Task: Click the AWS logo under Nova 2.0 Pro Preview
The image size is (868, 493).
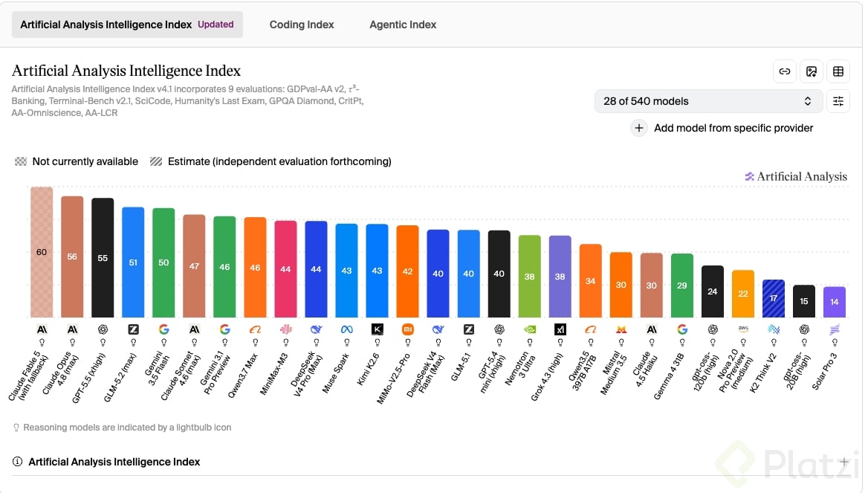Action: 743,329
